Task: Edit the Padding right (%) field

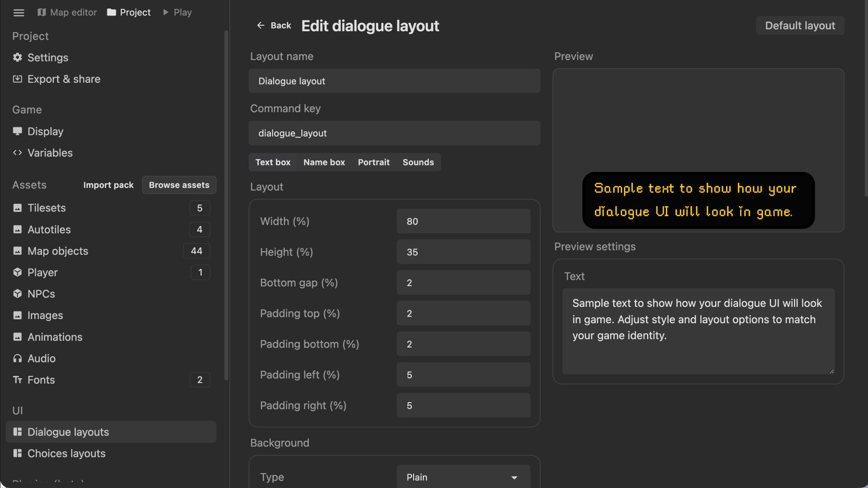Action: [463, 406]
